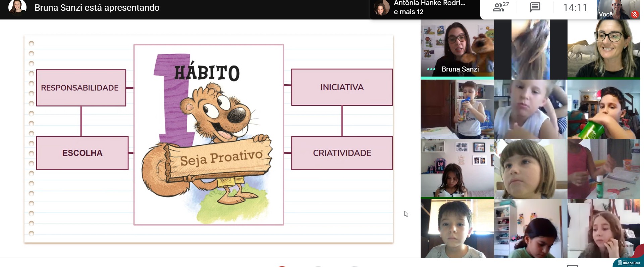Image resolution: width=644 pixels, height=267 pixels.
Task: Open the chat messages icon
Action: tap(535, 7)
